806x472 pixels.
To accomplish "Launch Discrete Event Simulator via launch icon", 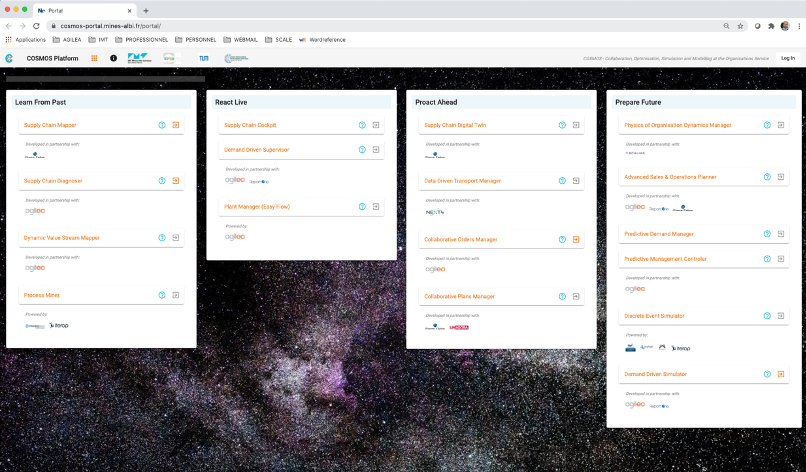I will [x=781, y=316].
